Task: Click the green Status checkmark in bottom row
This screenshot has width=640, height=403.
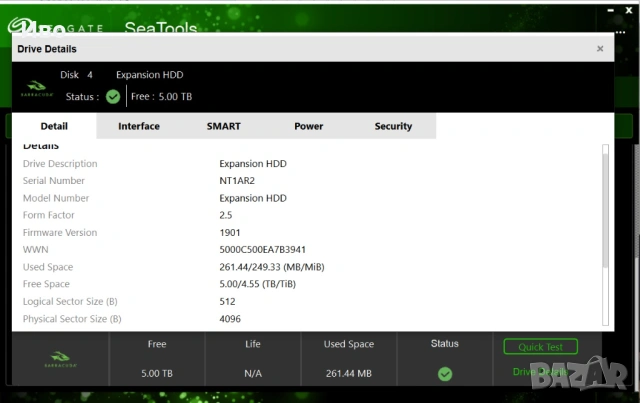Action: tap(445, 373)
